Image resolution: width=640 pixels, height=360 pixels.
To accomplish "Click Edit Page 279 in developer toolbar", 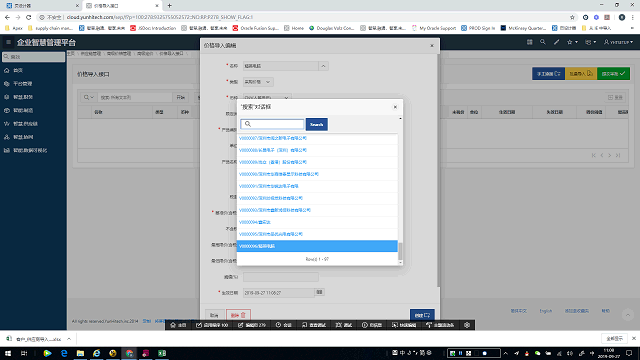I will (252, 325).
